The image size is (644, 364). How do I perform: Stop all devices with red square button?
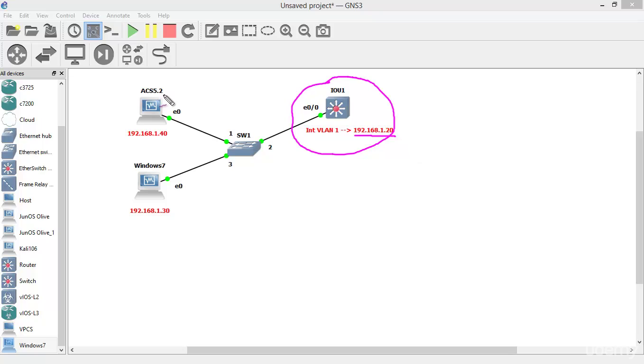169,31
